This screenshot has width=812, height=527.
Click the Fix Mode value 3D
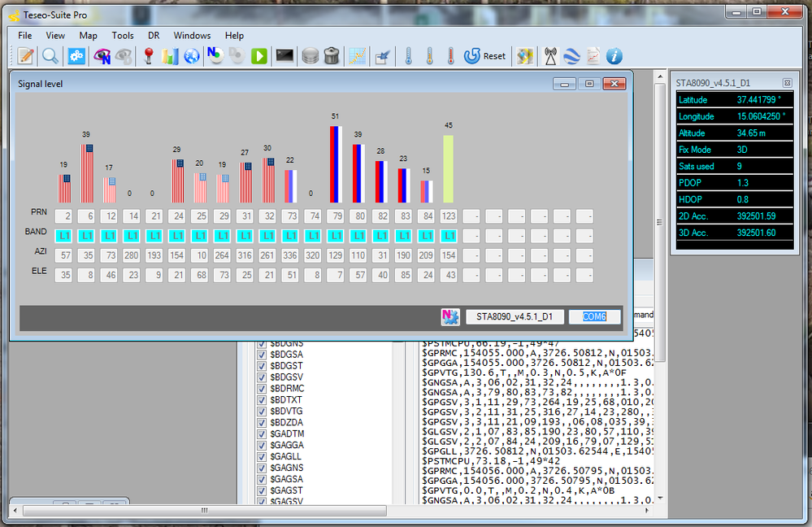(742, 150)
